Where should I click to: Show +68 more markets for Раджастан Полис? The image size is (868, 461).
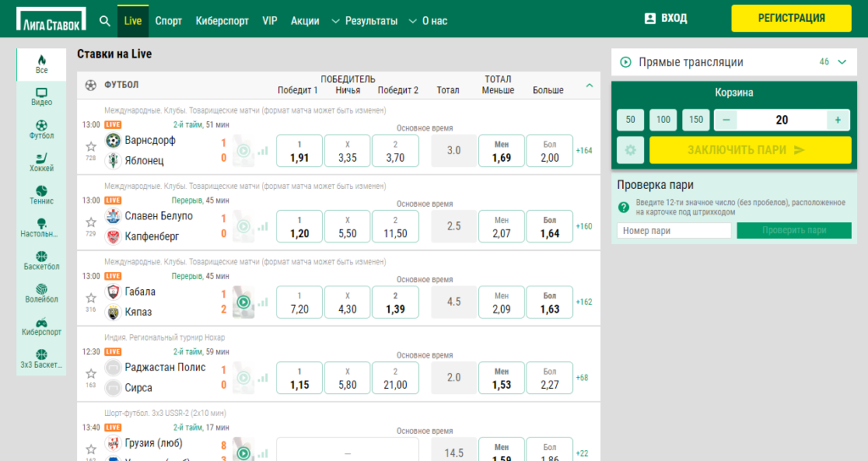click(581, 378)
